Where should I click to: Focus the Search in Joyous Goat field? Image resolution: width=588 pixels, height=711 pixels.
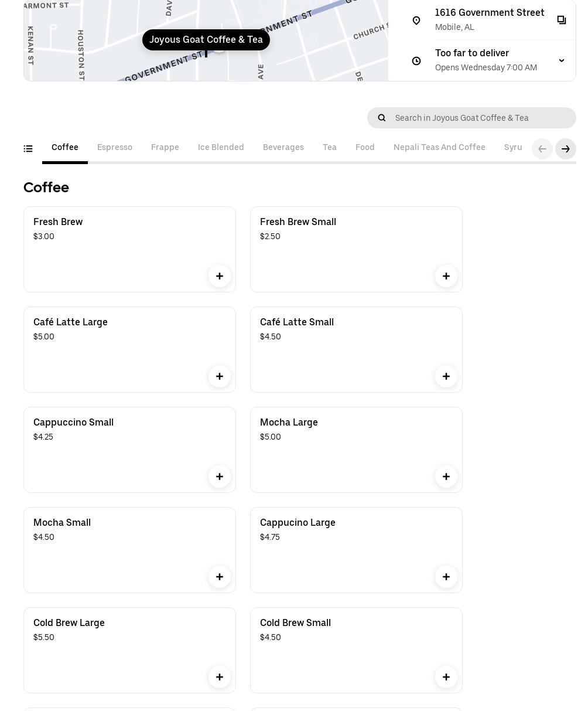pyautogui.click(x=480, y=118)
